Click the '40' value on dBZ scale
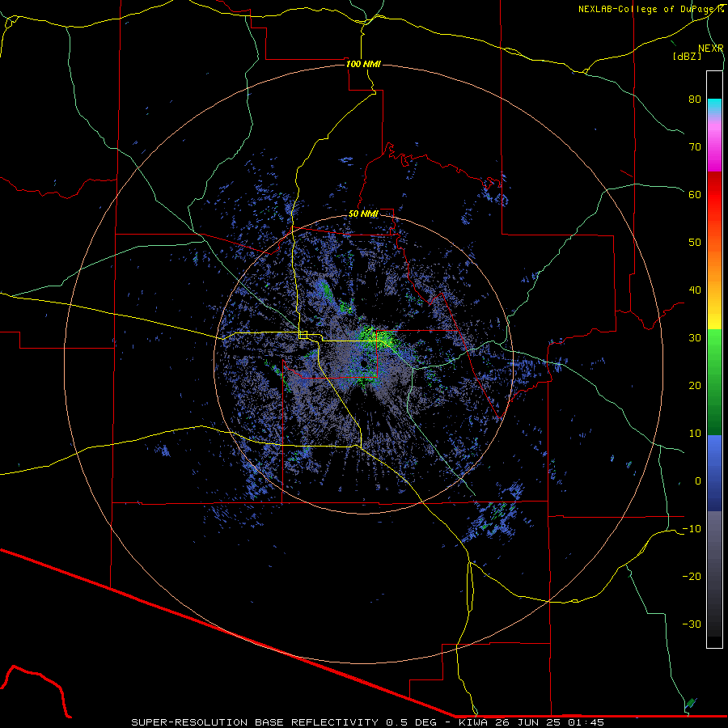 pyautogui.click(x=695, y=290)
